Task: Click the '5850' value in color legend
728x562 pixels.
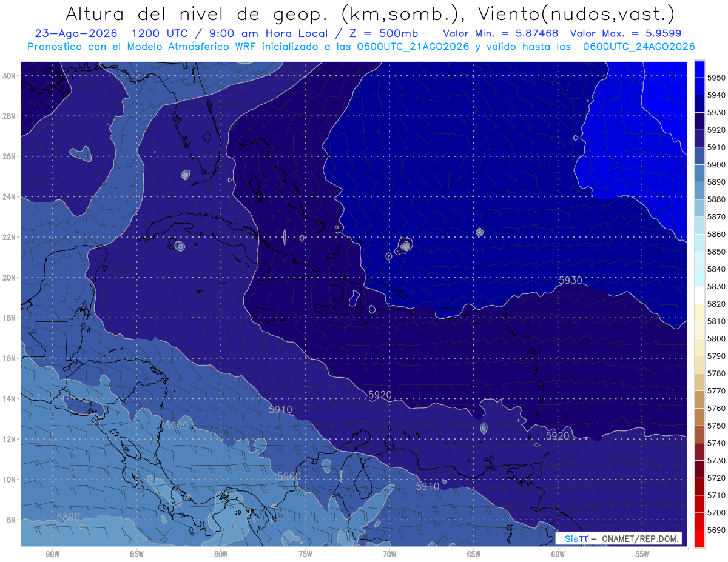Action: 716,252
